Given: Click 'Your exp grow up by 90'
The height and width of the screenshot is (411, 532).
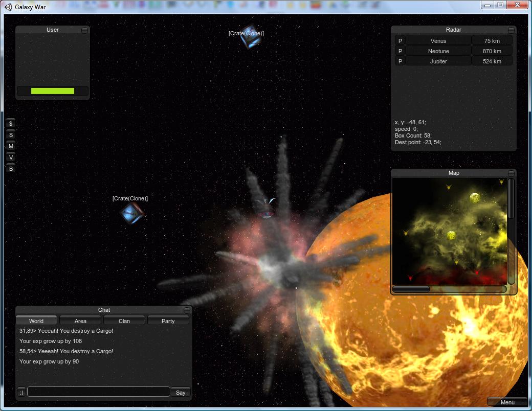Looking at the screenshot, I should 49,361.
